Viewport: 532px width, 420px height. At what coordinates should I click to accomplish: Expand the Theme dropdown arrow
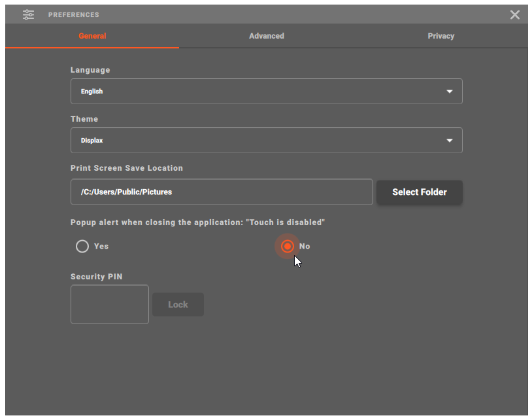(x=450, y=141)
